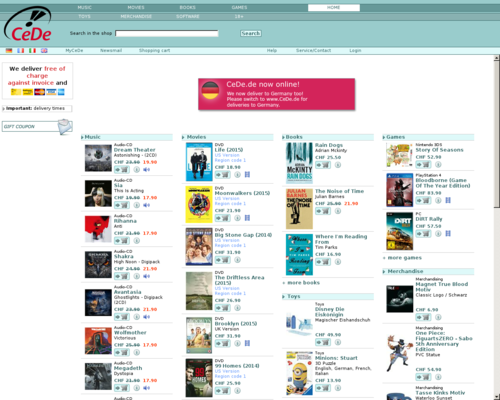The height and width of the screenshot is (400, 500).
Task: Play audio sample for Dream Theater Astonishing
Action: pyautogui.click(x=146, y=170)
